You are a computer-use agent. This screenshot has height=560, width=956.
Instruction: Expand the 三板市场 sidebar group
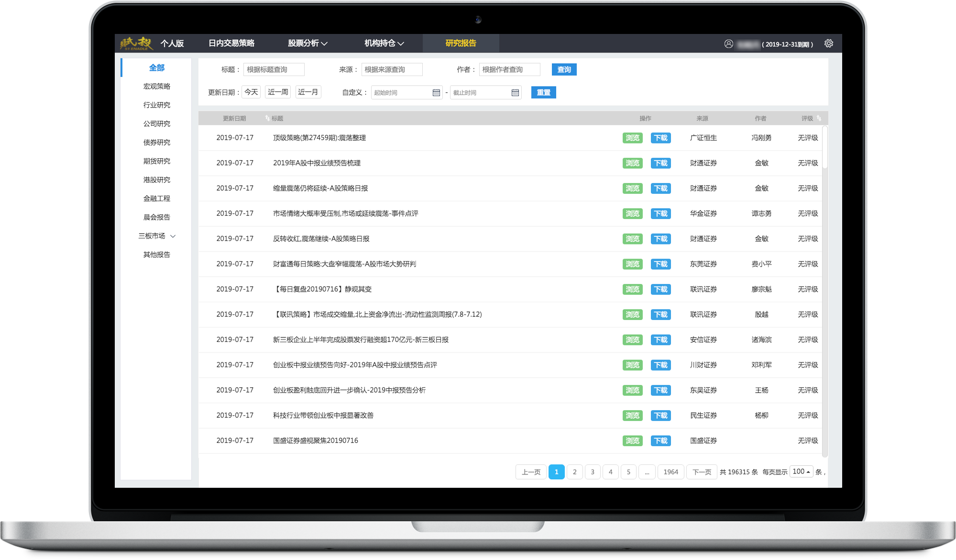[x=157, y=236]
